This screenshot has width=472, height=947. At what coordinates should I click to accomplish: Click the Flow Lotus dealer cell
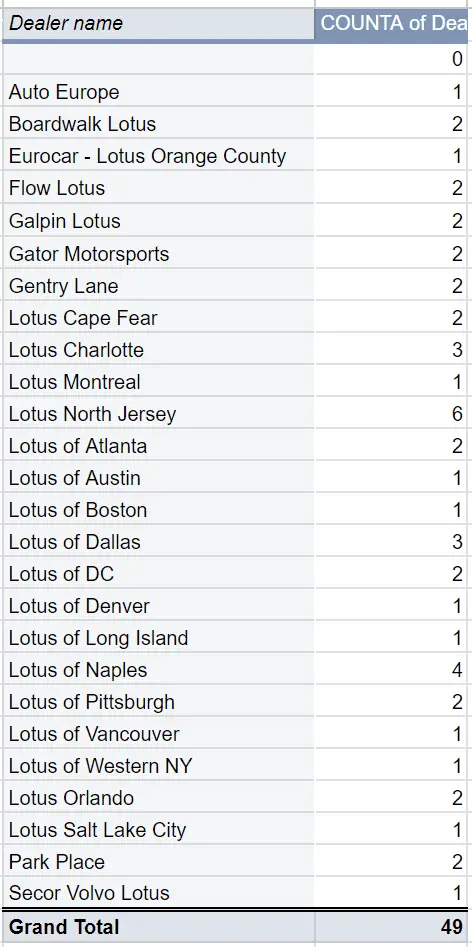coord(158,188)
